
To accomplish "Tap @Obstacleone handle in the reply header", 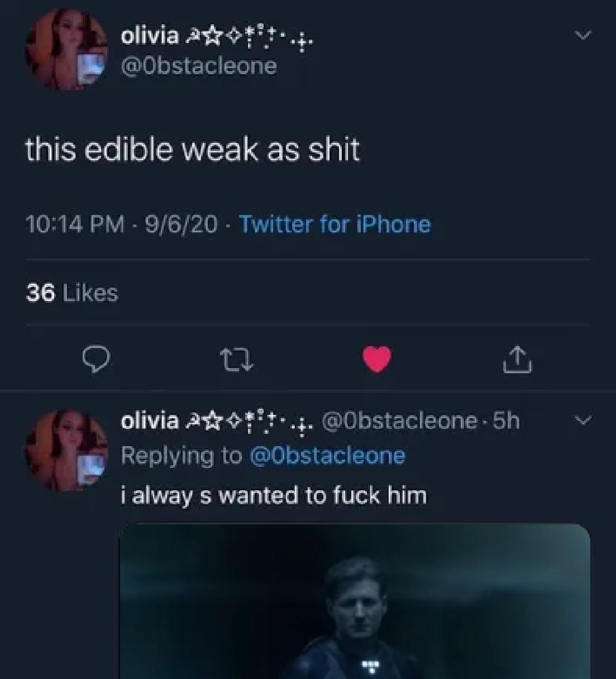I will (400, 421).
